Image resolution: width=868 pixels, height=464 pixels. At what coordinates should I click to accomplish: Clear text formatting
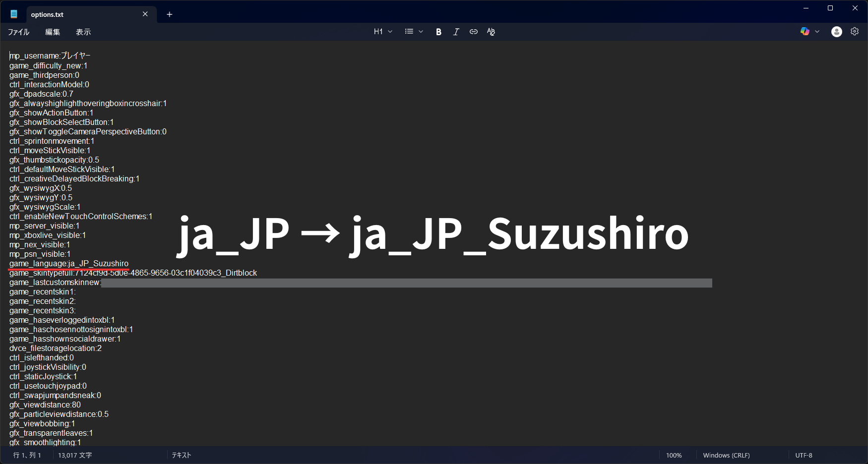[x=491, y=31]
